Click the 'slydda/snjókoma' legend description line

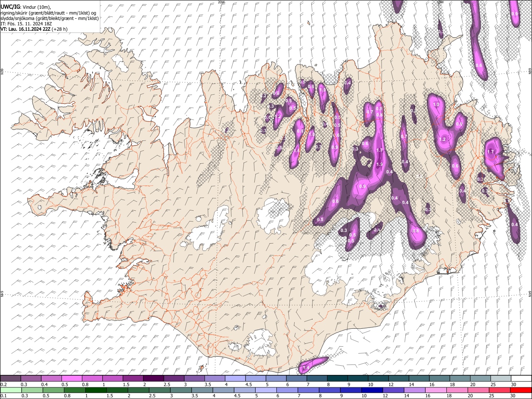(49, 18)
